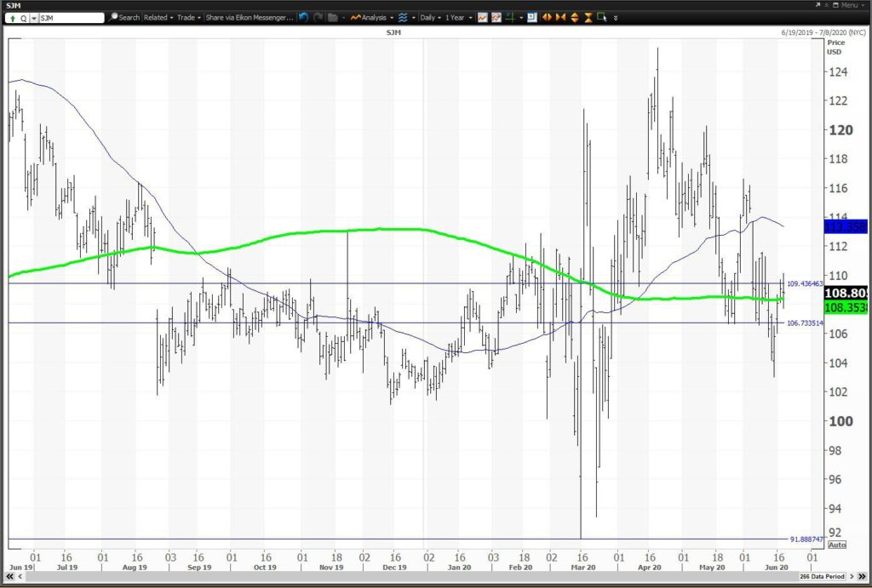Screen dimensions: 872x588
Task: Click the line chart style icon
Action: coord(482,18)
